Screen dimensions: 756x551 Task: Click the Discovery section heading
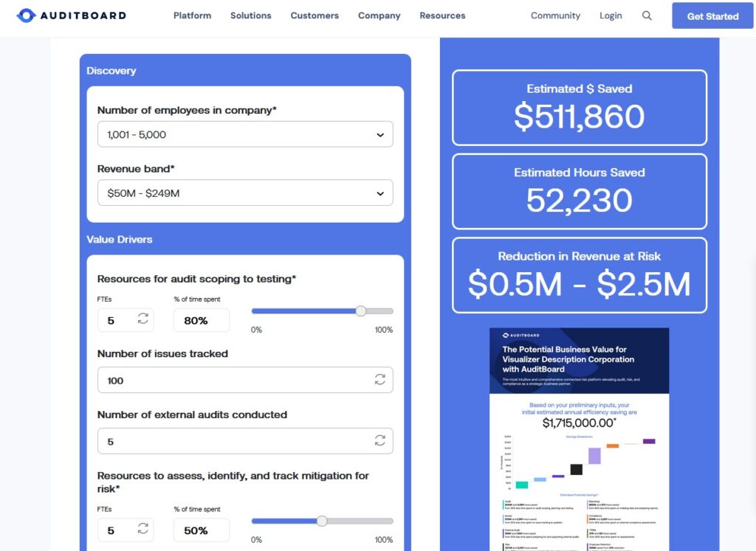111,71
